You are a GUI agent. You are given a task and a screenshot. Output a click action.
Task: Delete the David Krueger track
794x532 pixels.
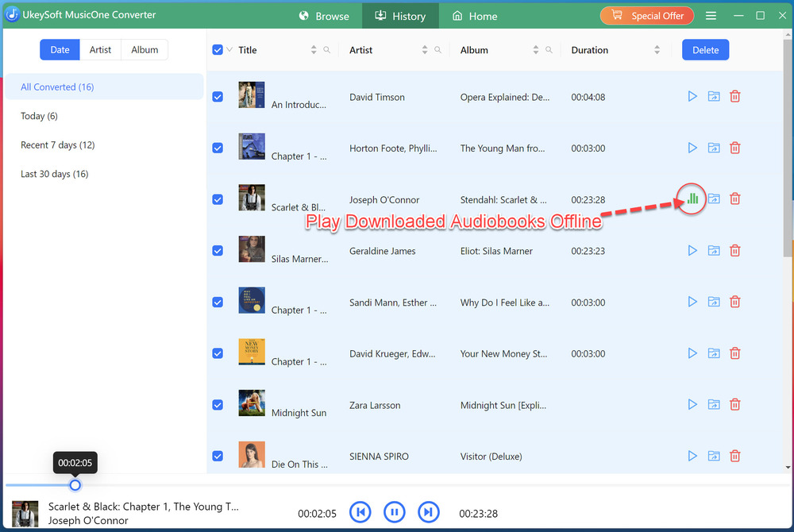(x=734, y=353)
